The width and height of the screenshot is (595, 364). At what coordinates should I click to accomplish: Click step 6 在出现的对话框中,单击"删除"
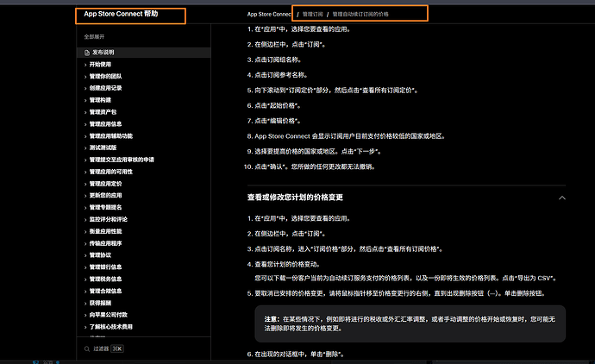(x=299, y=355)
